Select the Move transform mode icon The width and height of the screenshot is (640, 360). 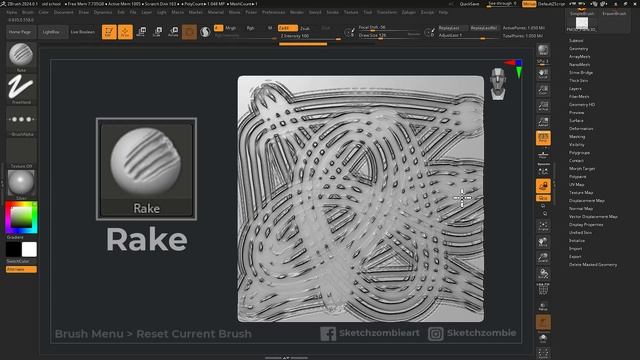click(x=141, y=32)
